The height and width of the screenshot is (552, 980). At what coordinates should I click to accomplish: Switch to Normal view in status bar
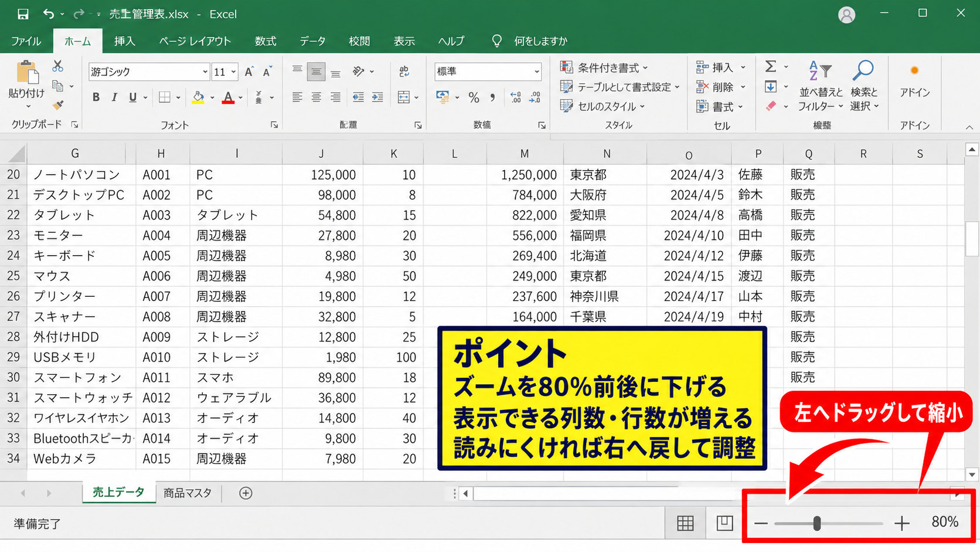pyautogui.click(x=685, y=523)
